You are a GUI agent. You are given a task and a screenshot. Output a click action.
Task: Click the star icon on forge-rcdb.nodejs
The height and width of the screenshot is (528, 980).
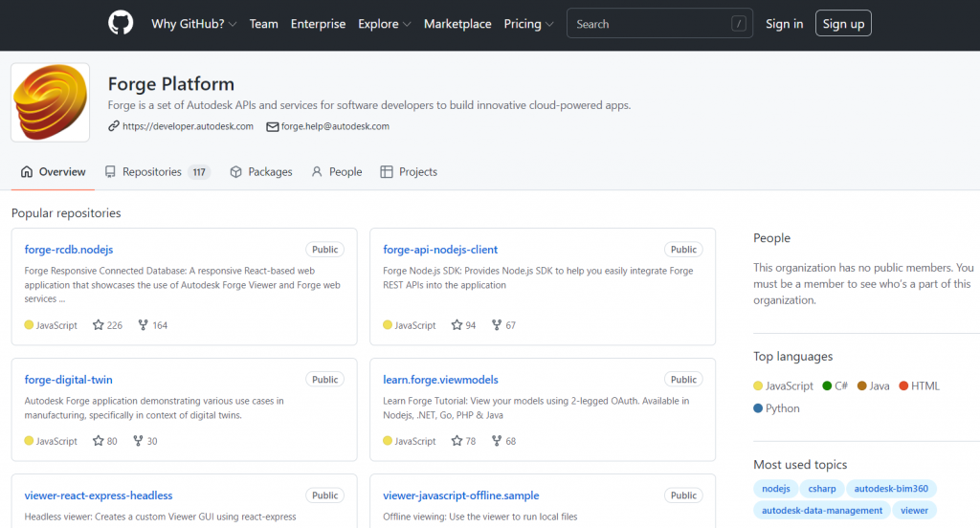click(x=99, y=325)
